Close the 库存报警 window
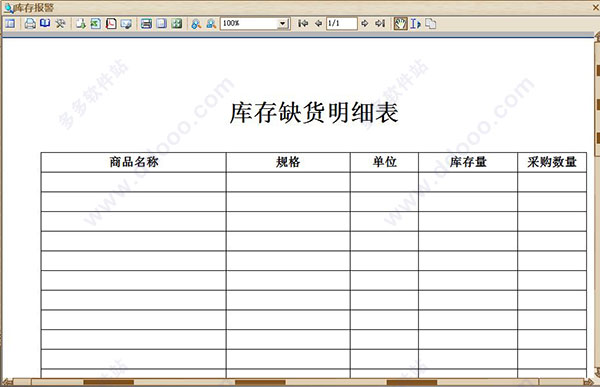The width and height of the screenshot is (600, 387). [596, 7]
